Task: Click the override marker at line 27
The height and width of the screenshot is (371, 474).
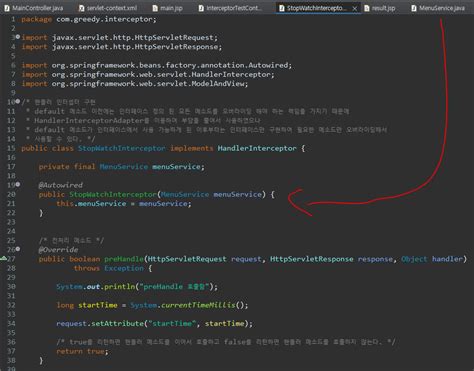Action: click(x=3, y=258)
